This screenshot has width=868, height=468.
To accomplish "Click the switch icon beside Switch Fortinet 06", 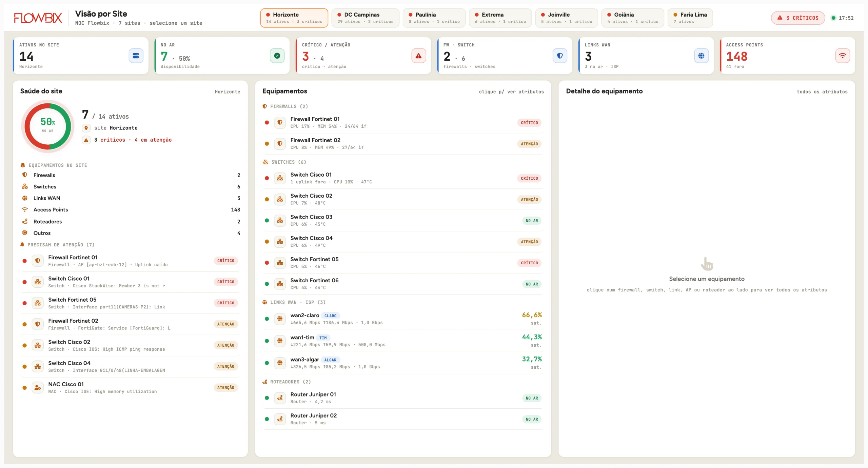I will point(280,284).
